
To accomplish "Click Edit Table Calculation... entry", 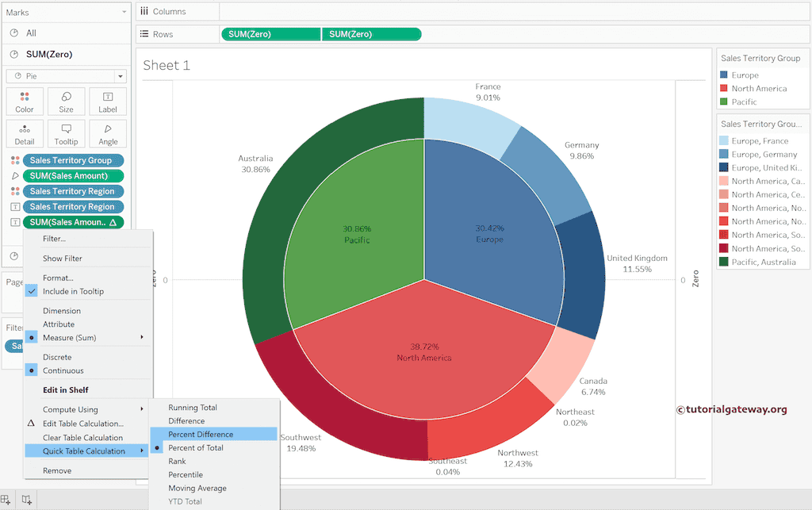I will pyautogui.click(x=82, y=424).
